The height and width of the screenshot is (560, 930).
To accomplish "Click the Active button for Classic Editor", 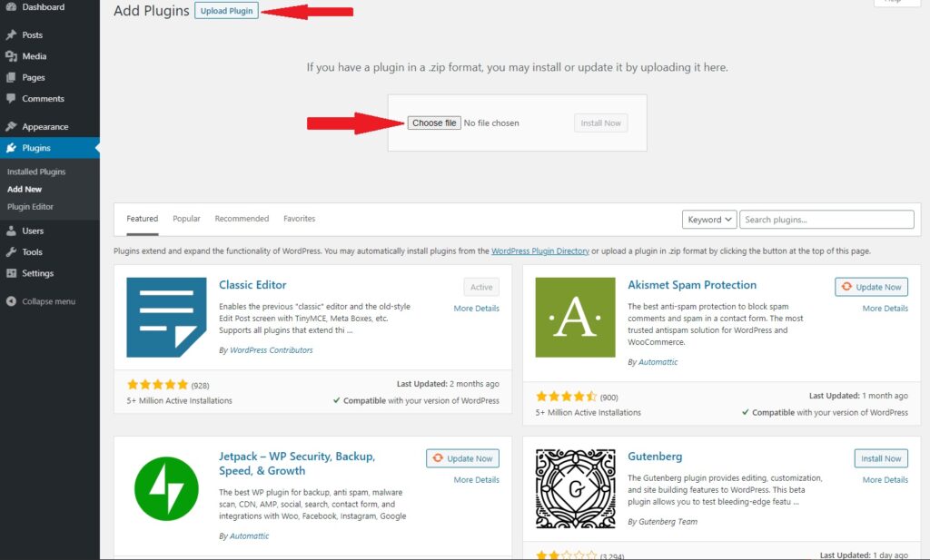I will point(481,287).
